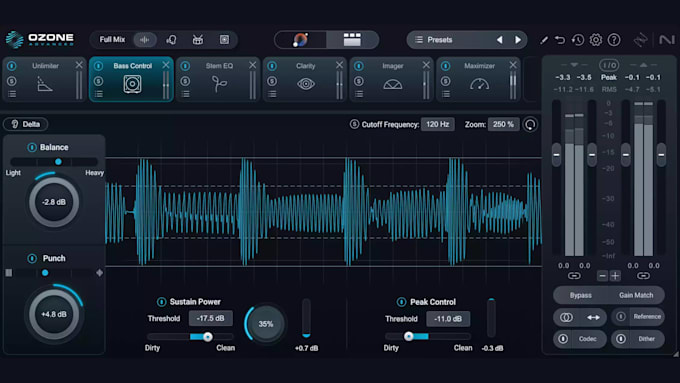This screenshot has height=383, width=680.
Task: Open the settings gear icon
Action: tap(596, 40)
